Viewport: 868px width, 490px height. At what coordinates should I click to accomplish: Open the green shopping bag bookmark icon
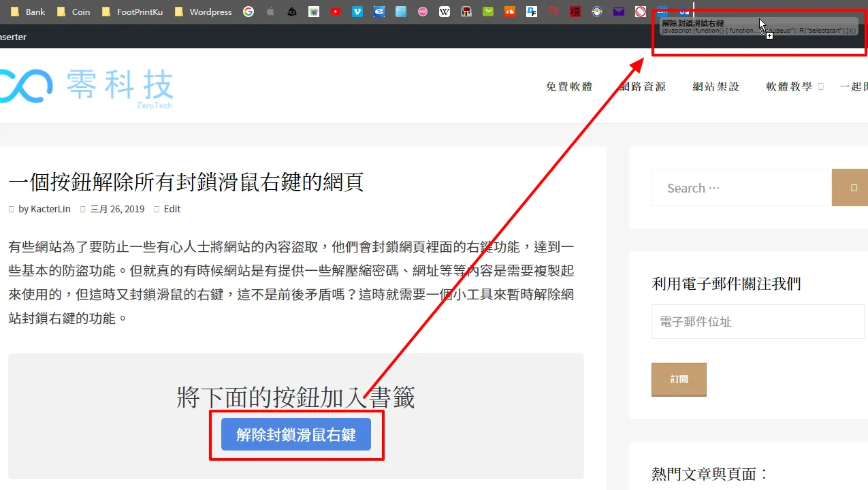(488, 12)
